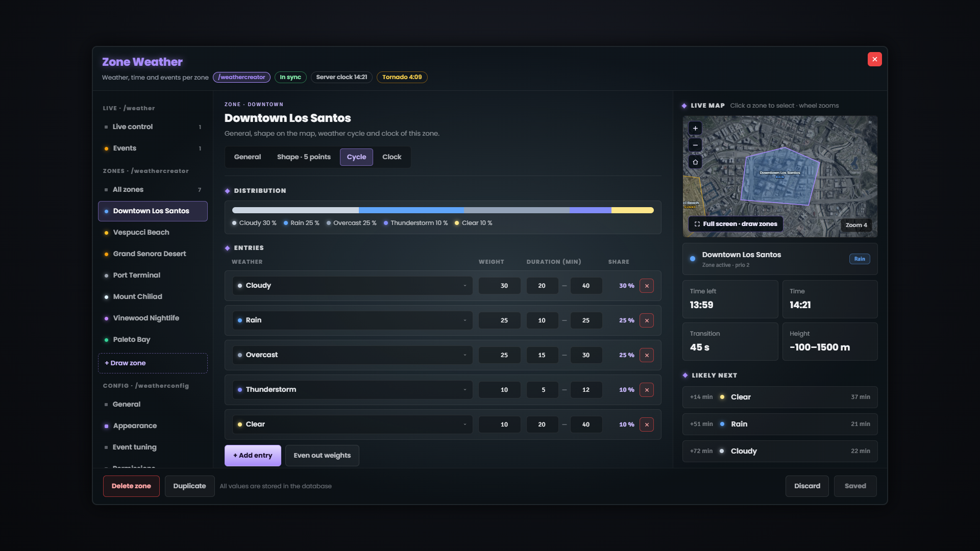Select Grand Senora Desert zone
This screenshot has height=551, width=980.
tap(153, 254)
